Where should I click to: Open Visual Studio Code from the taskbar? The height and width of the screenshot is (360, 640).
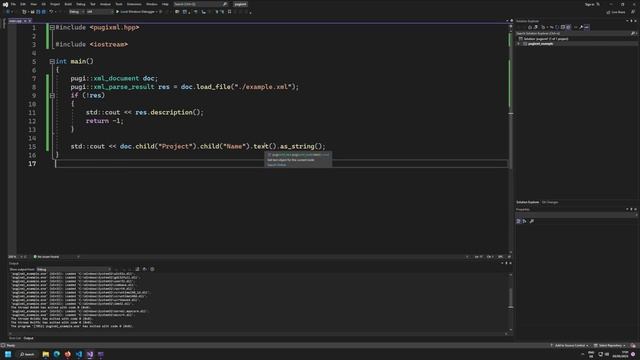point(79,354)
